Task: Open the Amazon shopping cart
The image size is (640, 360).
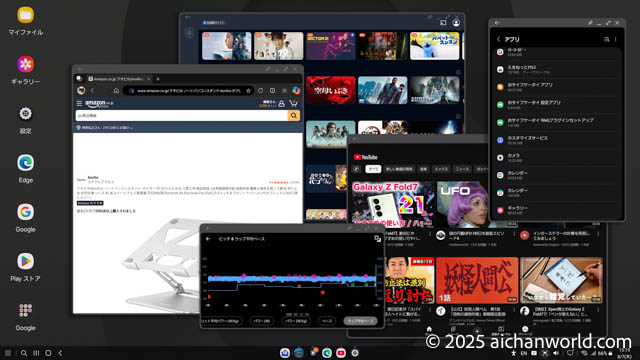Action: click(293, 103)
